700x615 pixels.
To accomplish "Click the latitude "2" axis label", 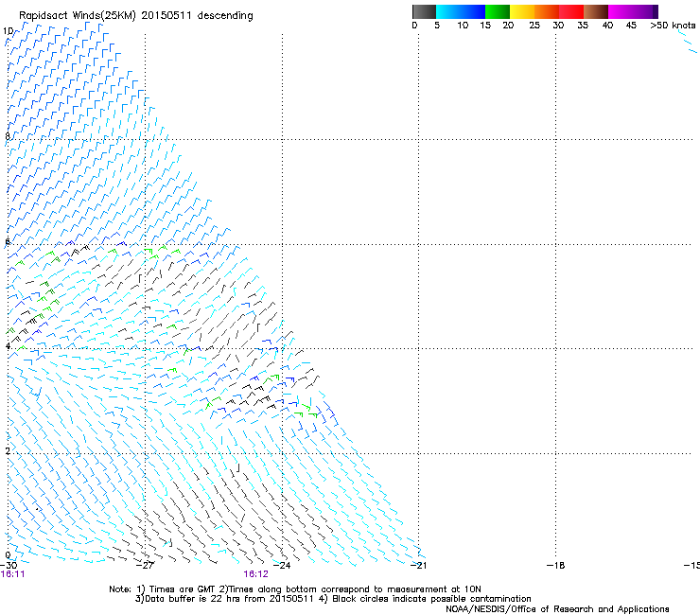I will pyautogui.click(x=8, y=450).
